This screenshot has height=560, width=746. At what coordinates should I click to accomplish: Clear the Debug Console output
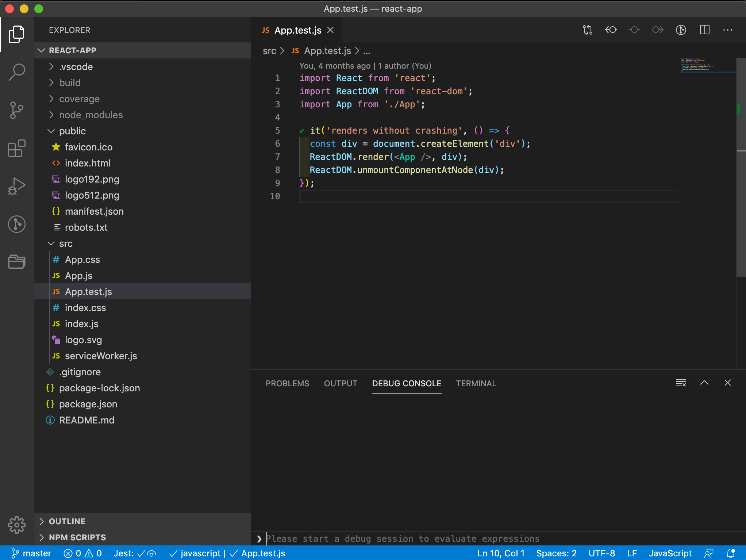681,383
